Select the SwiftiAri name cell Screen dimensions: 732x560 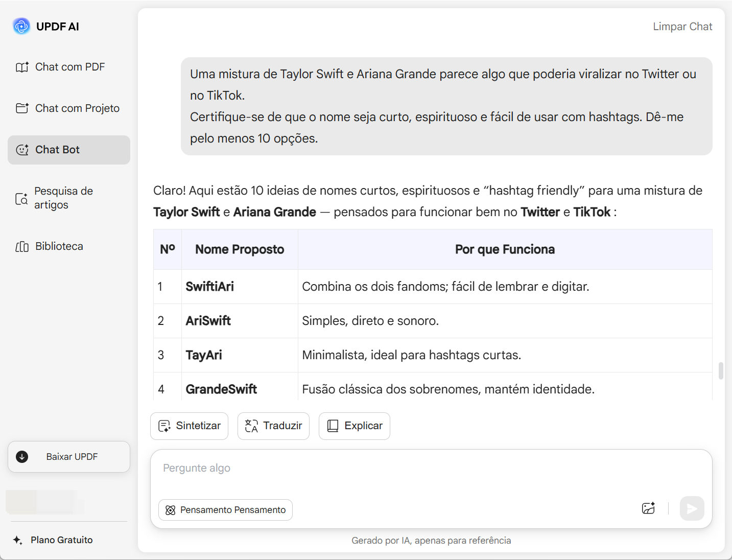point(240,287)
